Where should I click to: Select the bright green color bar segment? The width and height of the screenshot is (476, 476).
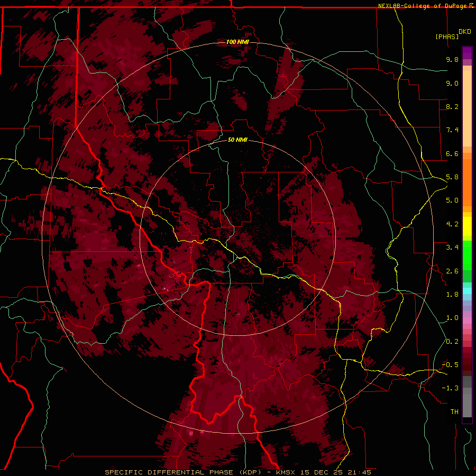pos(467,255)
